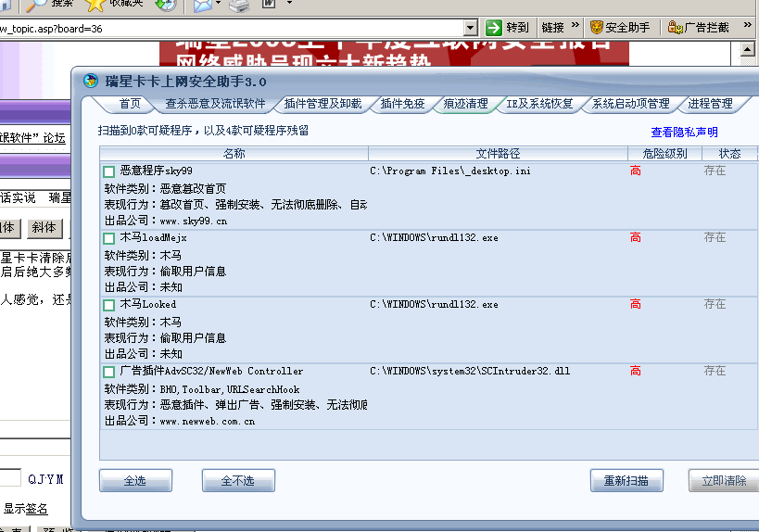759x532 pixels.
Task: Select path C:\WINDOWS\system32\SCIntruder32.dll
Action: pyautogui.click(x=470, y=372)
